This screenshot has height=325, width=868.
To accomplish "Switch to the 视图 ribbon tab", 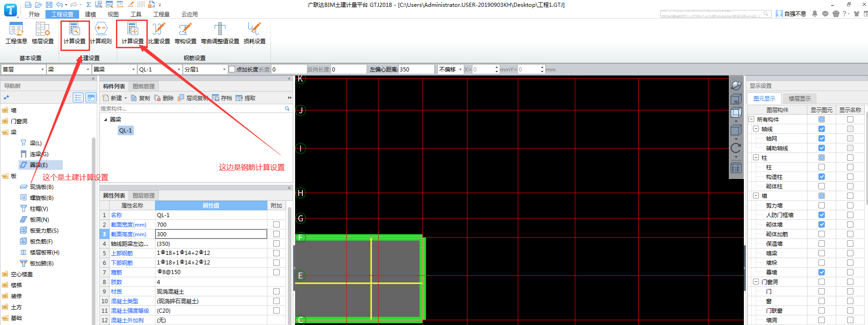I will (113, 14).
